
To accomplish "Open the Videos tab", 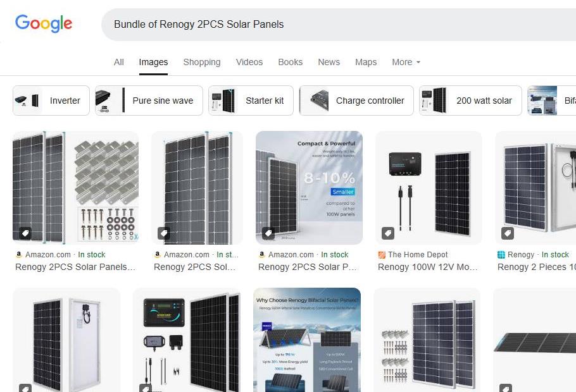I will [x=249, y=62].
